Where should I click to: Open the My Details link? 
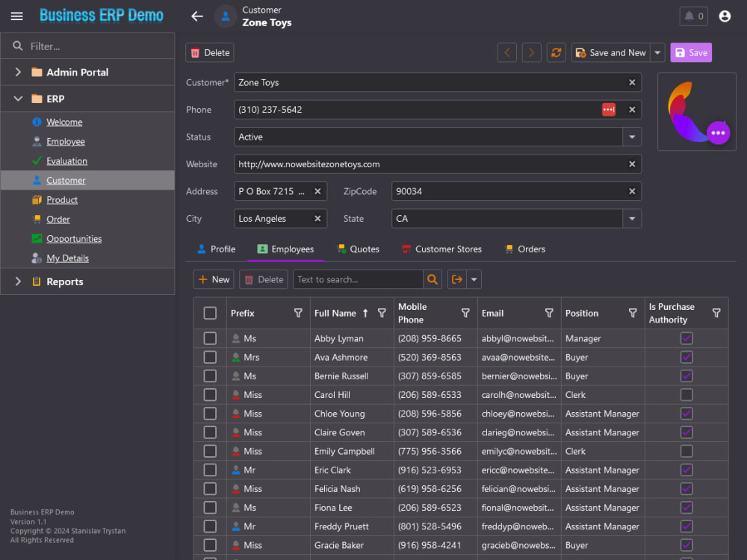click(x=68, y=258)
